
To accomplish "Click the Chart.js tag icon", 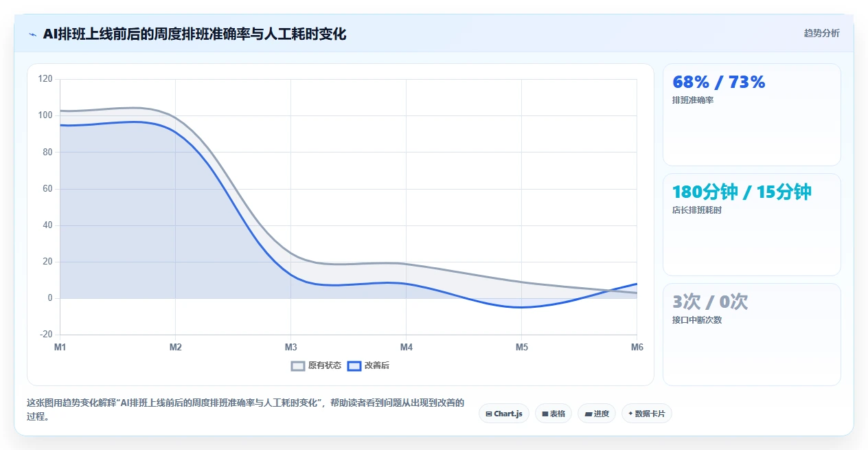I will point(488,414).
